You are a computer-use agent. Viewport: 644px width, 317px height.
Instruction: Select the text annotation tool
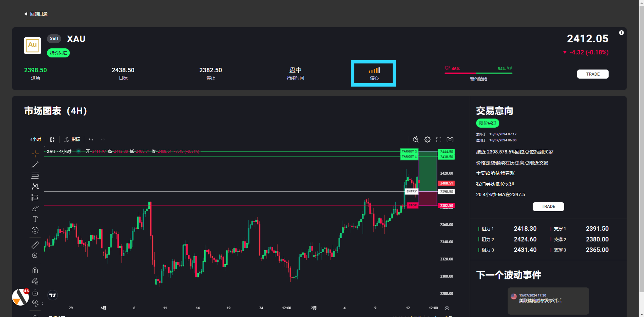[x=35, y=219]
